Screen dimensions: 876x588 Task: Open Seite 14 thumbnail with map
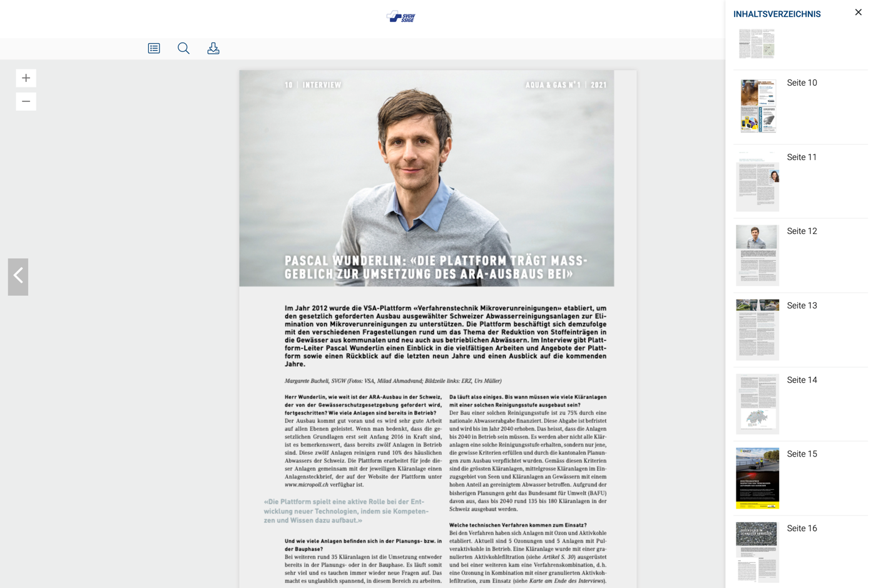758,403
